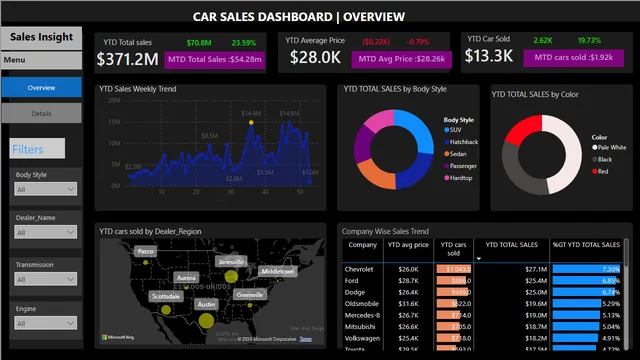Click MTD cars sold purple badge

click(573, 58)
